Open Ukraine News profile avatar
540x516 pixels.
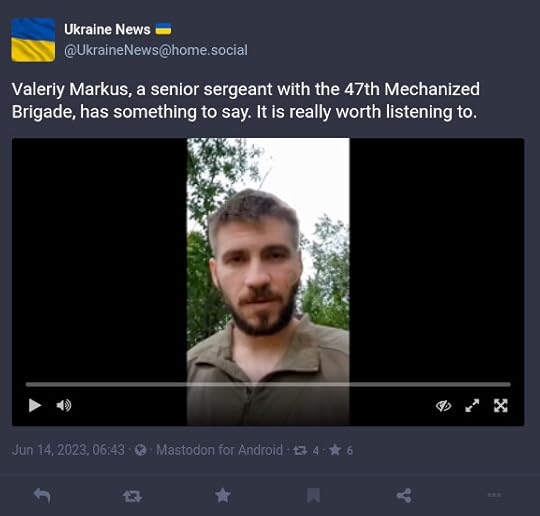(x=33, y=40)
